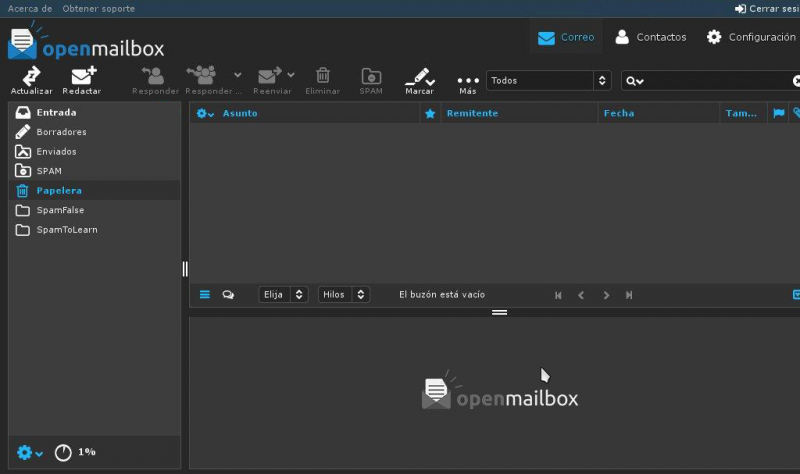Screen dimensions: 800x474
Task: Sort messages by Fecha column
Action: [619, 113]
